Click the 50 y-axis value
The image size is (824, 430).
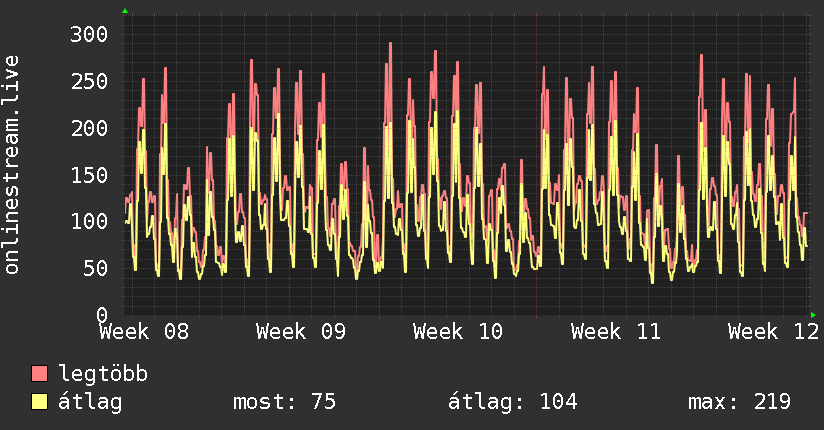click(x=95, y=269)
